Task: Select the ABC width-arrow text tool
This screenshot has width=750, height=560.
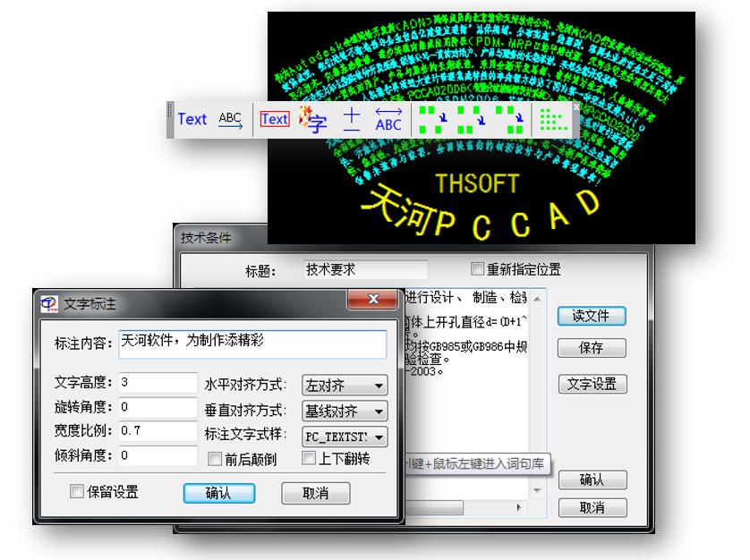Action: click(388, 119)
